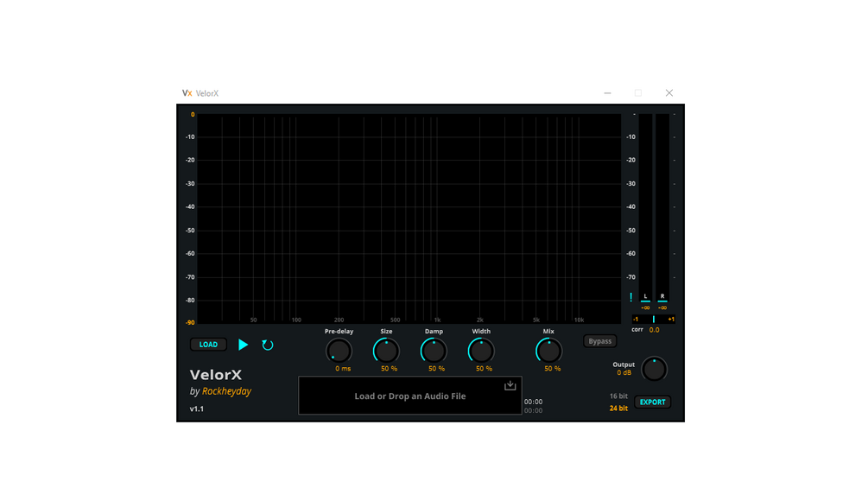
Task: Click the VelorX logo icon in title bar
Action: click(187, 93)
